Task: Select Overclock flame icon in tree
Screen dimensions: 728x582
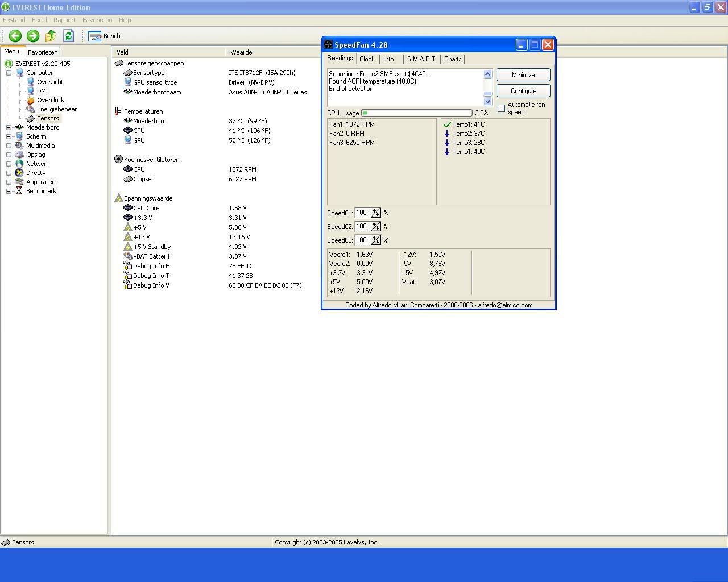Action: click(31, 100)
